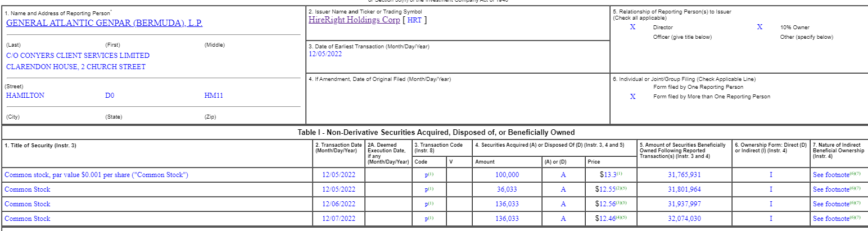Click beneficially owned amount 32,074,030
Viewport: 868px width, 231px height.
pos(684,219)
